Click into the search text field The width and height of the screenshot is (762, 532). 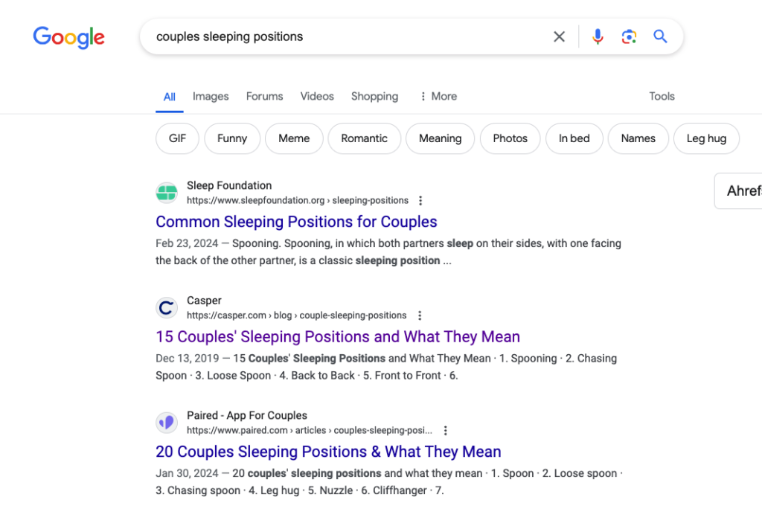(x=342, y=36)
